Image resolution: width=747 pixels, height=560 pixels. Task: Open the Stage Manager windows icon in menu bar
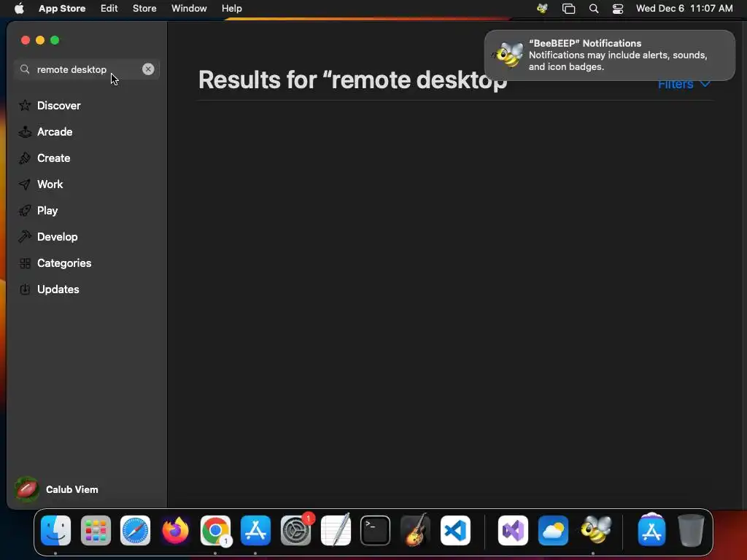click(568, 9)
